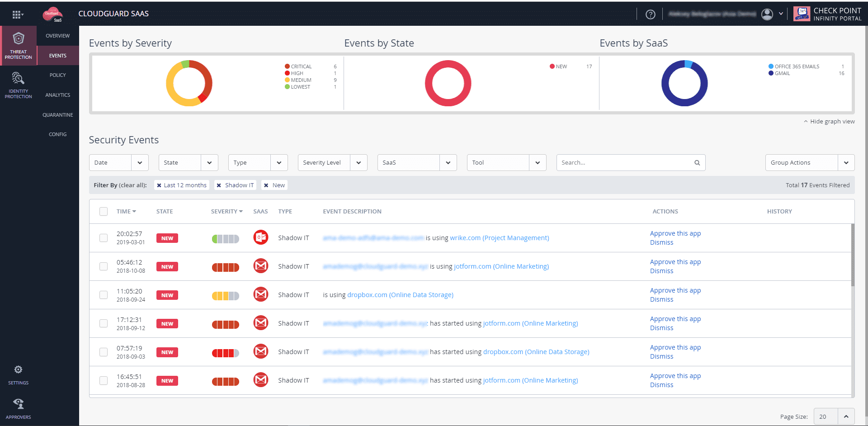Click the events Search input field

tap(625, 163)
